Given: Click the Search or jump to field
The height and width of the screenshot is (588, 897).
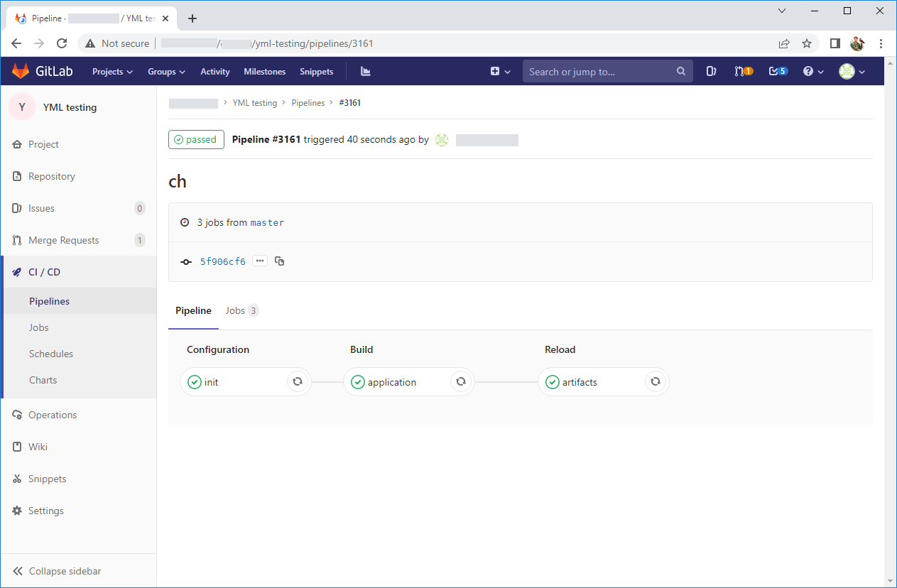Looking at the screenshot, I should (x=600, y=72).
